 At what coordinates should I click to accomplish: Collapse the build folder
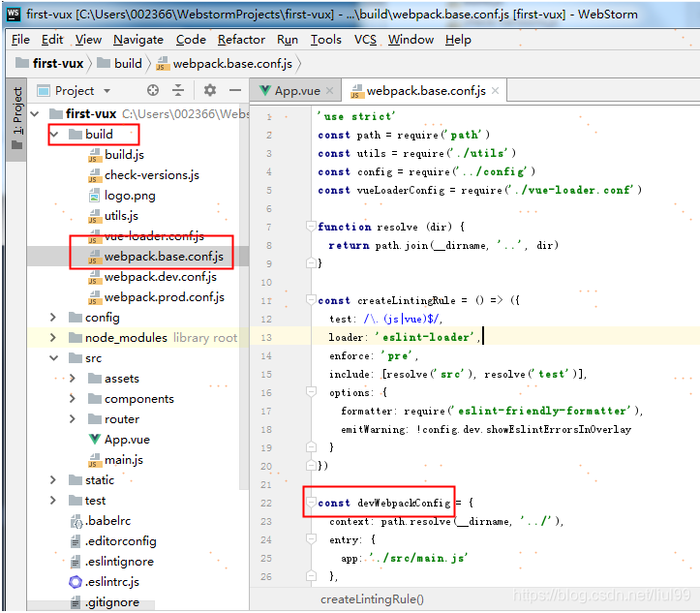(54, 134)
